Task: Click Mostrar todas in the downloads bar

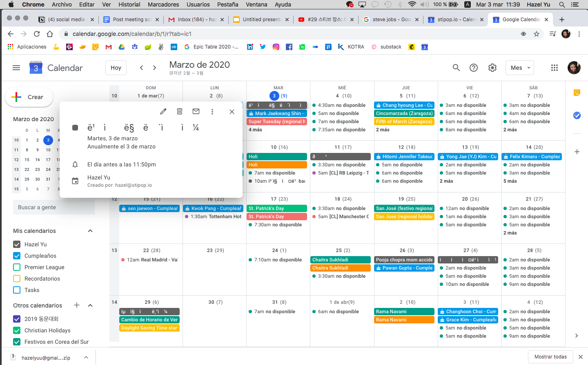Action: tap(550, 356)
